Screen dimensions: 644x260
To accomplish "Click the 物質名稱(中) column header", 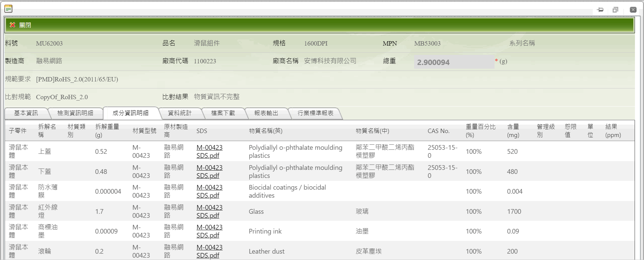I will (373, 131).
